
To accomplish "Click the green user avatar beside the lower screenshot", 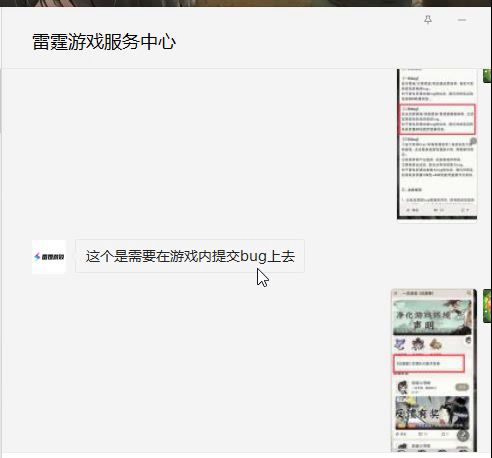I will click(x=487, y=306).
